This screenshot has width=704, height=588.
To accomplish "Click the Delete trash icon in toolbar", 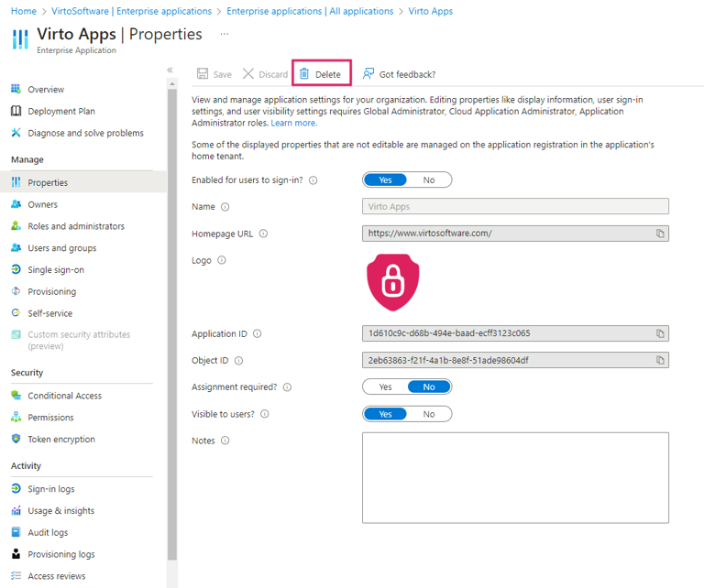I will (304, 73).
